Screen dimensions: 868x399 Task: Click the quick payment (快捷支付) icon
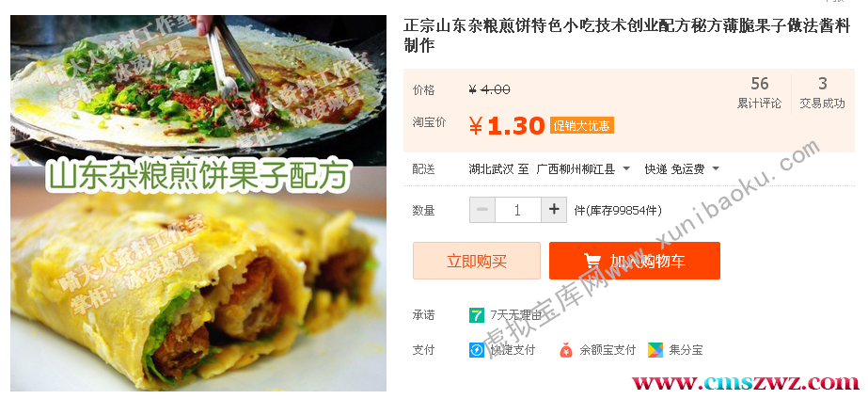click(476, 350)
